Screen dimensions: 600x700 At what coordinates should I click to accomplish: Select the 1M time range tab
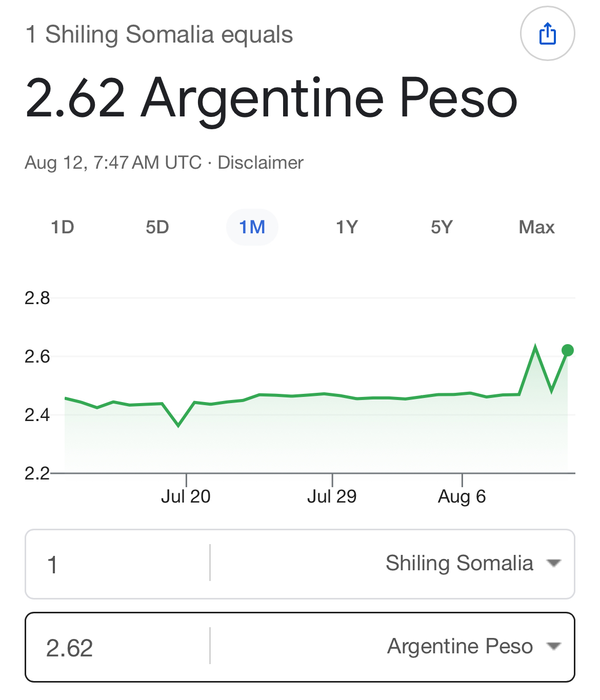[252, 227]
